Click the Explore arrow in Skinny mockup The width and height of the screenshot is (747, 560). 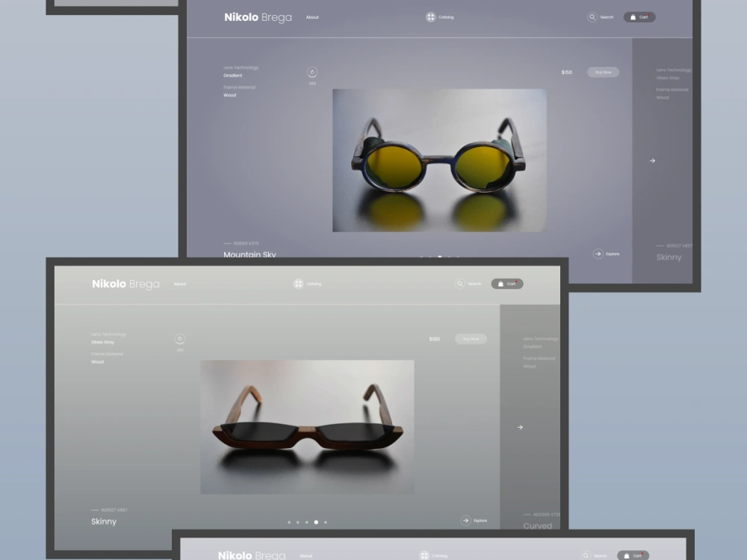tap(466, 520)
